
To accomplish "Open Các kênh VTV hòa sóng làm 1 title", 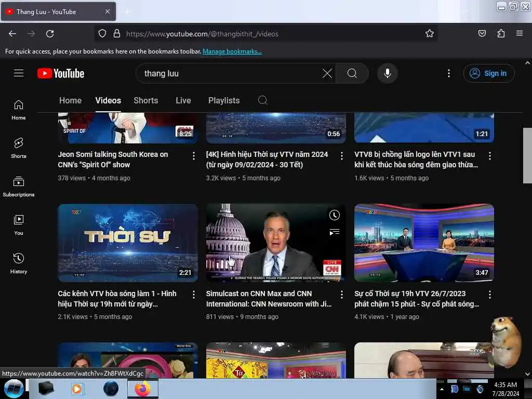I will 117,299.
